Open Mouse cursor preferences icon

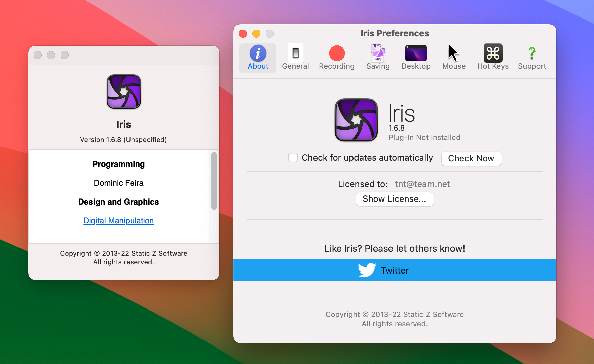coord(454,53)
